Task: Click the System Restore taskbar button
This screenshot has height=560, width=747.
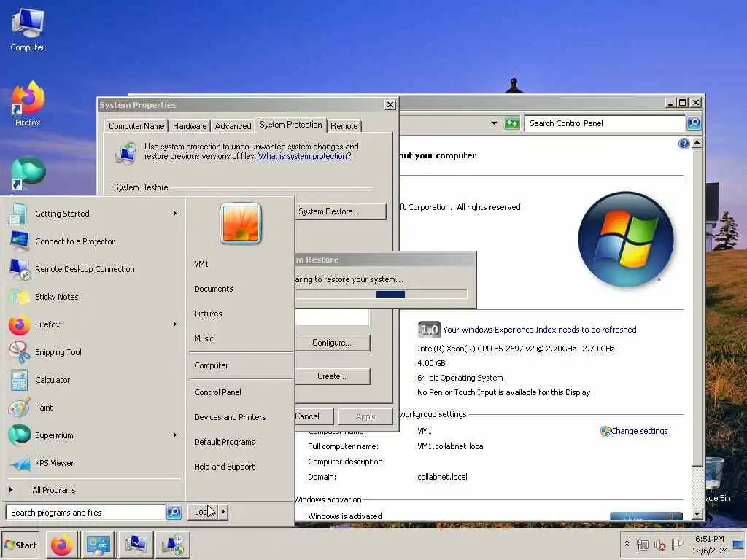Action: coord(173,545)
